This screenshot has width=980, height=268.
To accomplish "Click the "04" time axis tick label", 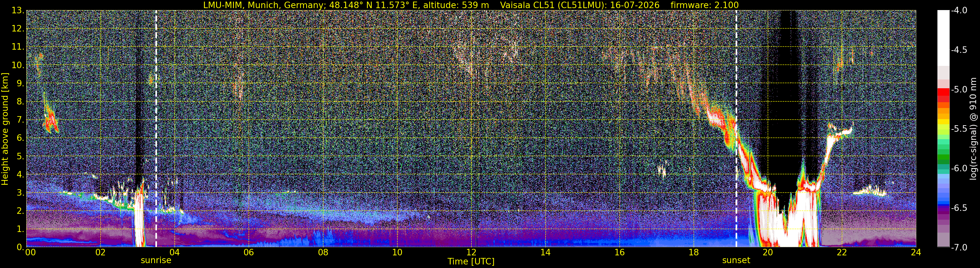I will point(174,253).
